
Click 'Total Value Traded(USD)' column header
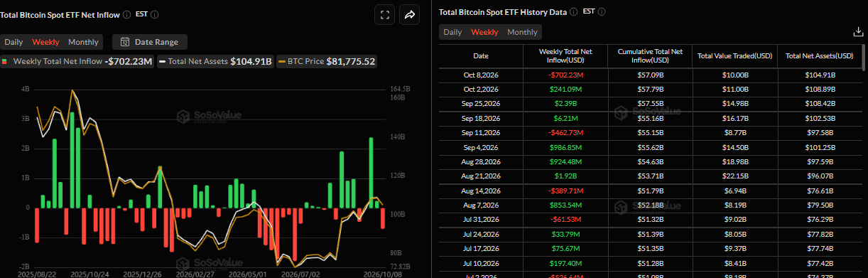(x=734, y=55)
